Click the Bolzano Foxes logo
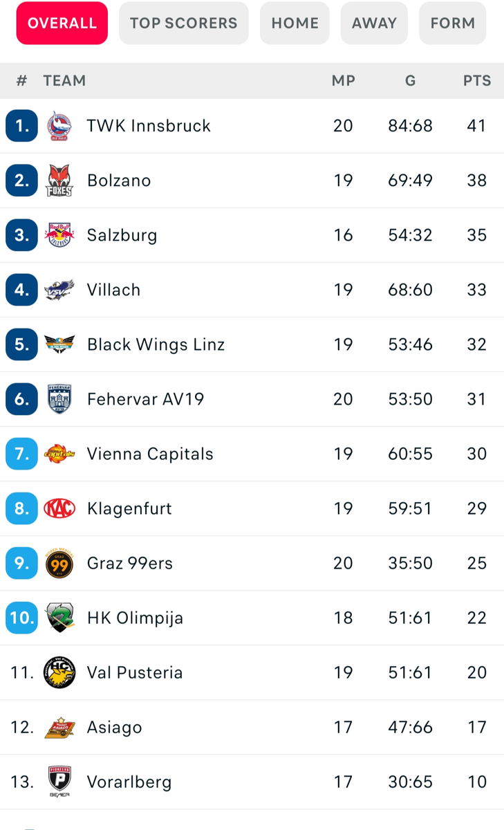Image resolution: width=504 pixels, height=830 pixels. pos(59,181)
